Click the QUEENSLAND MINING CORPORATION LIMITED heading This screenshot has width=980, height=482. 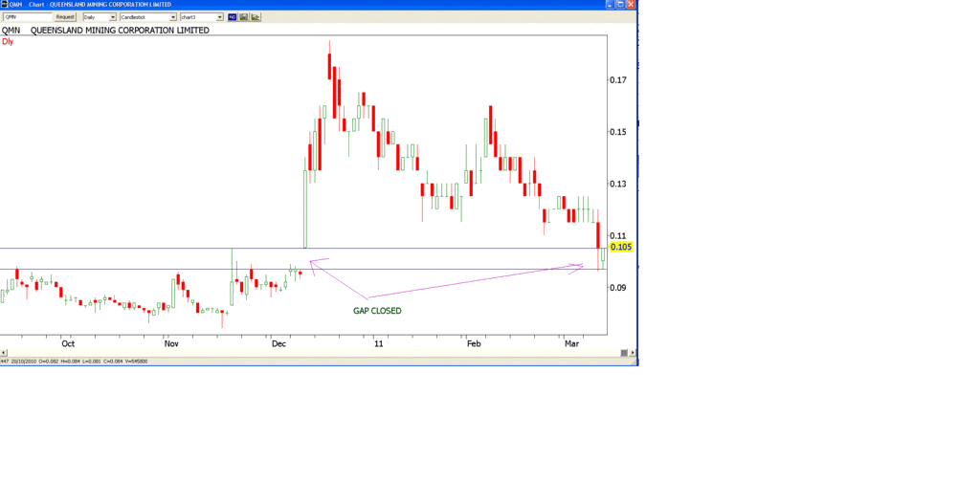[x=120, y=30]
